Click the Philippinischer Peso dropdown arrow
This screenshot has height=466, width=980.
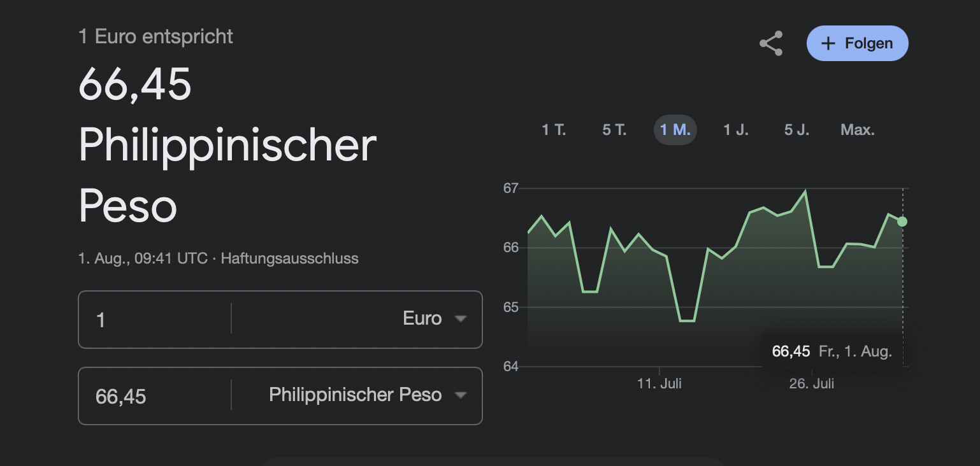pyautogui.click(x=461, y=395)
